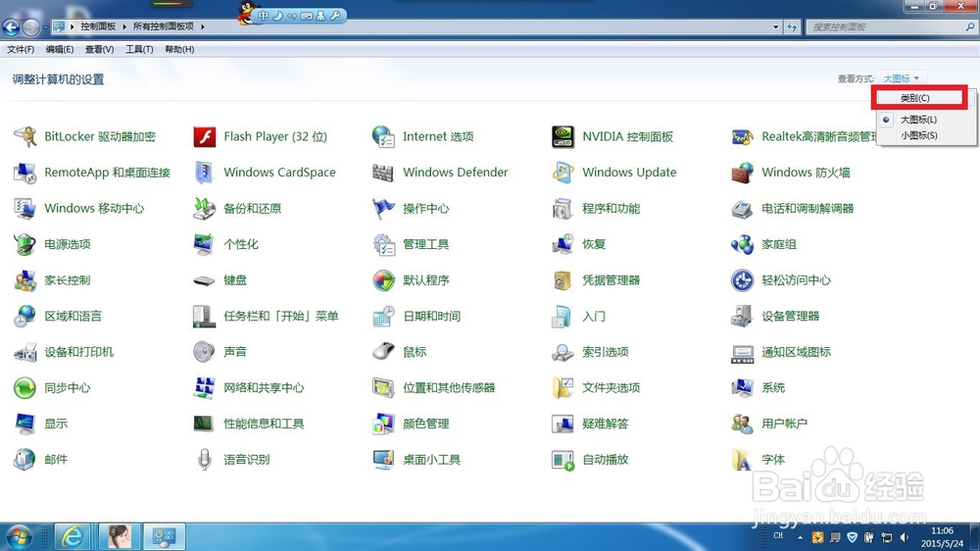Image resolution: width=980 pixels, height=551 pixels.
Task: Open the Windows Update icon
Action: coord(563,173)
